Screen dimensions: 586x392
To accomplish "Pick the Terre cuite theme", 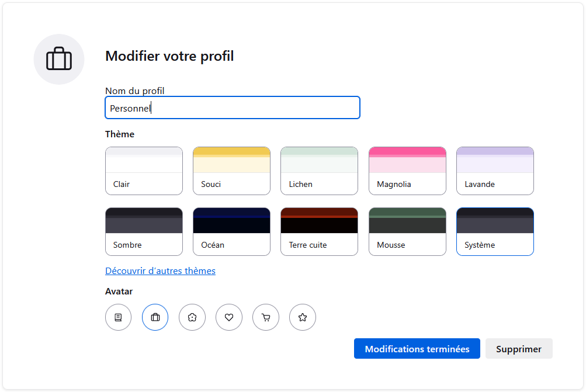I will 319,231.
